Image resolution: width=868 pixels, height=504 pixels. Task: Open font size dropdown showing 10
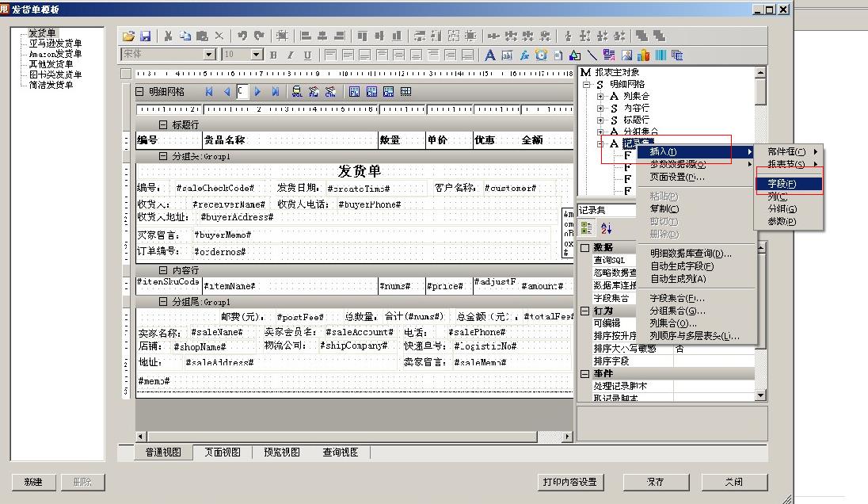[257, 54]
